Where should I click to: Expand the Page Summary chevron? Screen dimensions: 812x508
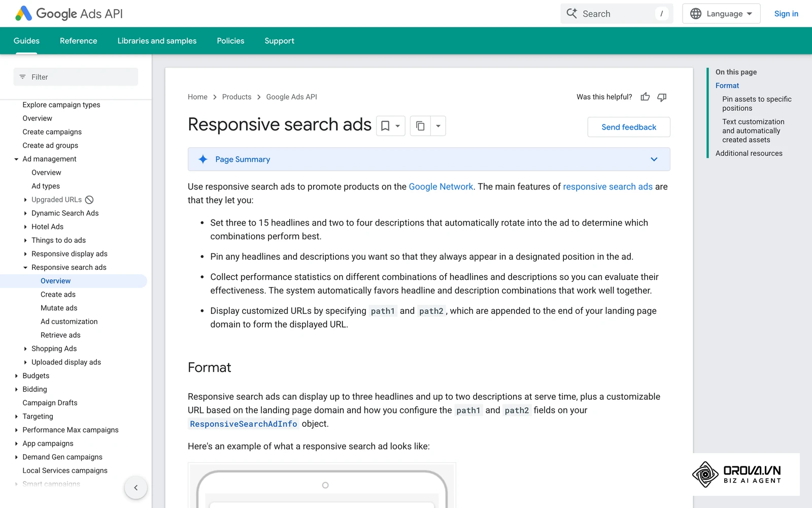point(654,160)
